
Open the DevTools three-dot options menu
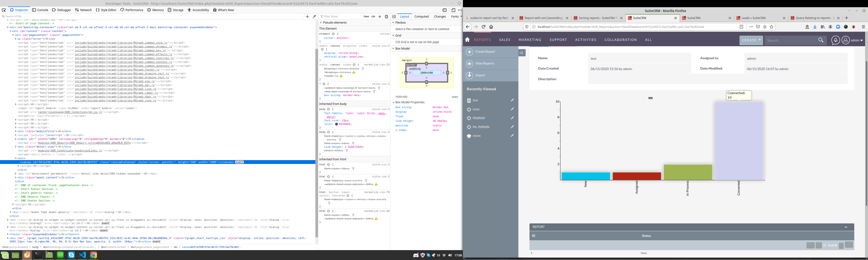point(460,10)
